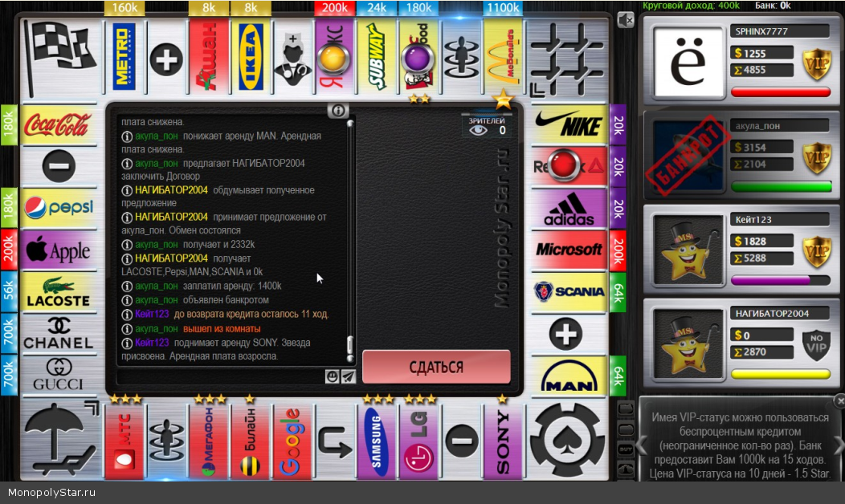Select the МТС property cell
Screen dimensions: 845x504
click(125, 441)
